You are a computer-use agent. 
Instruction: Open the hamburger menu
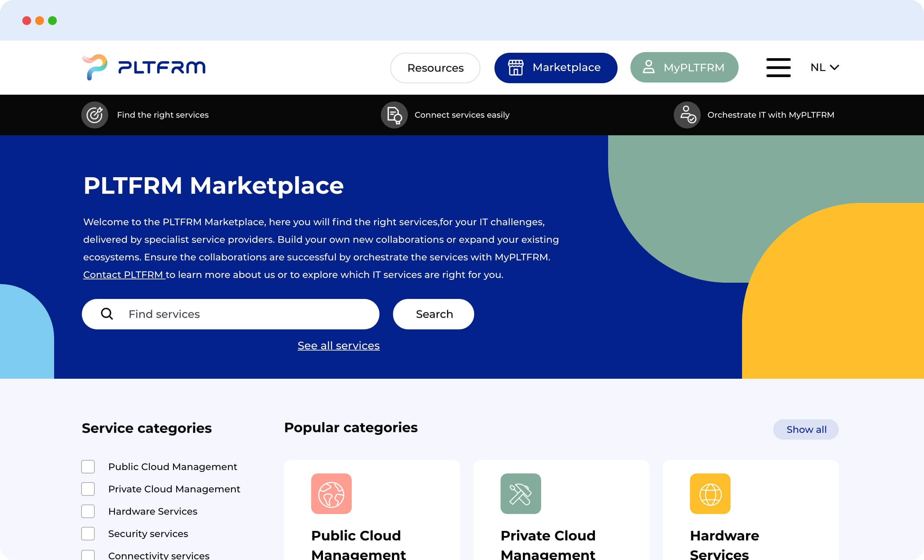778,68
